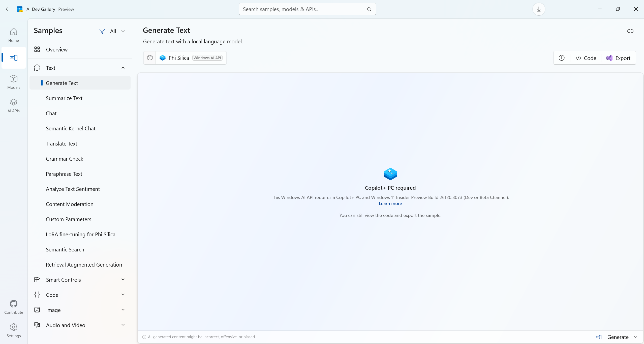Minimize the AI Dev Gallery window

tap(600, 9)
